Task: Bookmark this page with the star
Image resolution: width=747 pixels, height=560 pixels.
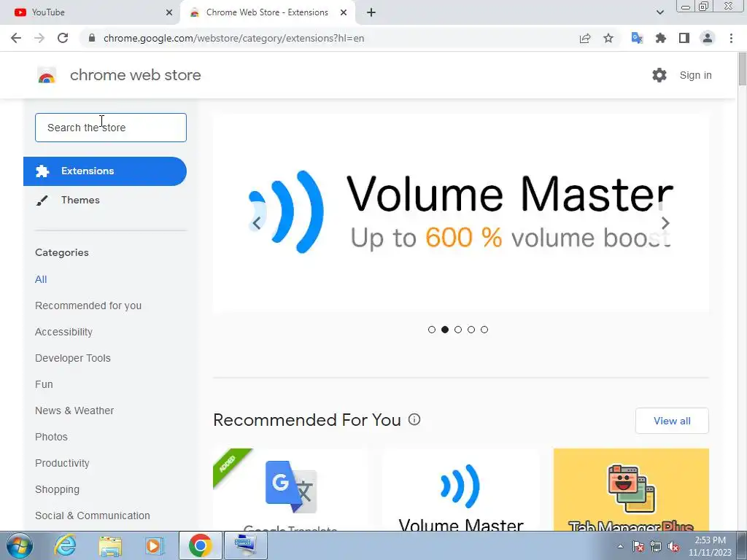Action: (x=608, y=38)
